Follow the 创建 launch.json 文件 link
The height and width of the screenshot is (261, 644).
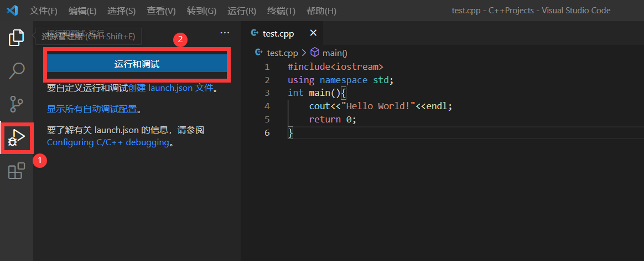pyautogui.click(x=171, y=88)
